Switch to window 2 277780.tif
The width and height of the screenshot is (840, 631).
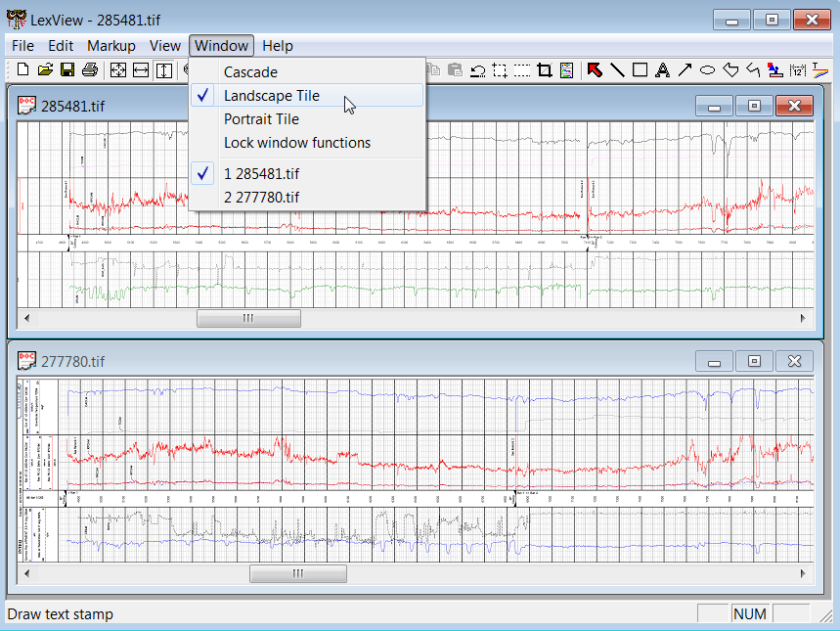(307, 198)
